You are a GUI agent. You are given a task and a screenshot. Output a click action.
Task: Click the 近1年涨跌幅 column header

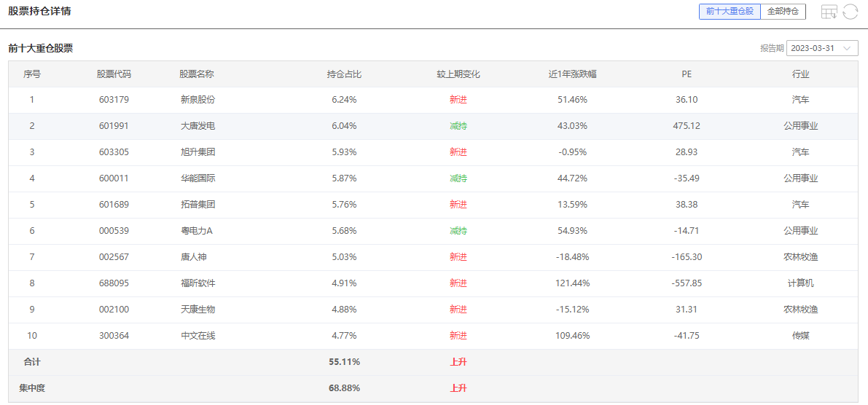click(x=572, y=74)
